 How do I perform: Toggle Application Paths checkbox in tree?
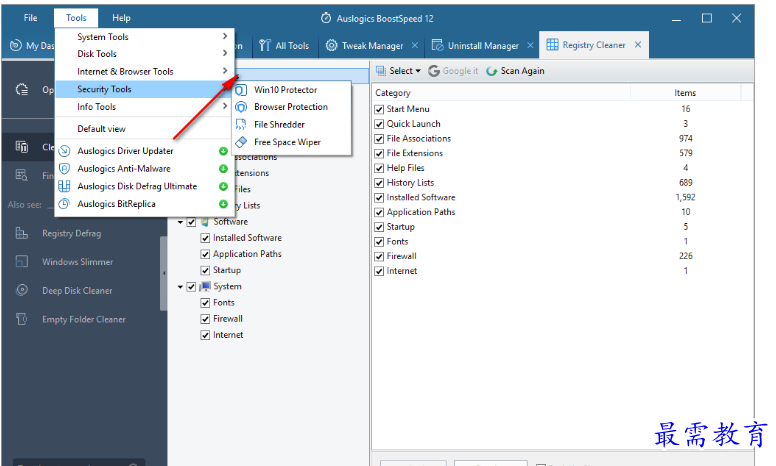click(x=205, y=254)
